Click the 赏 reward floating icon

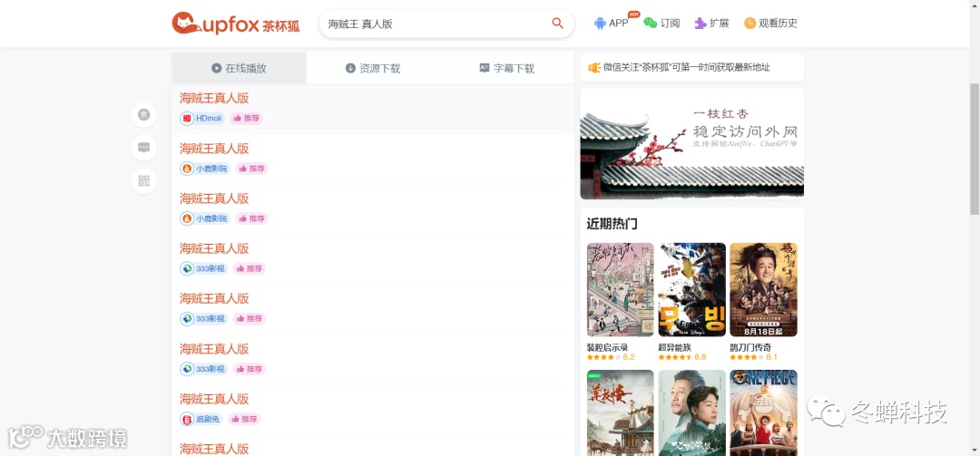(143, 114)
